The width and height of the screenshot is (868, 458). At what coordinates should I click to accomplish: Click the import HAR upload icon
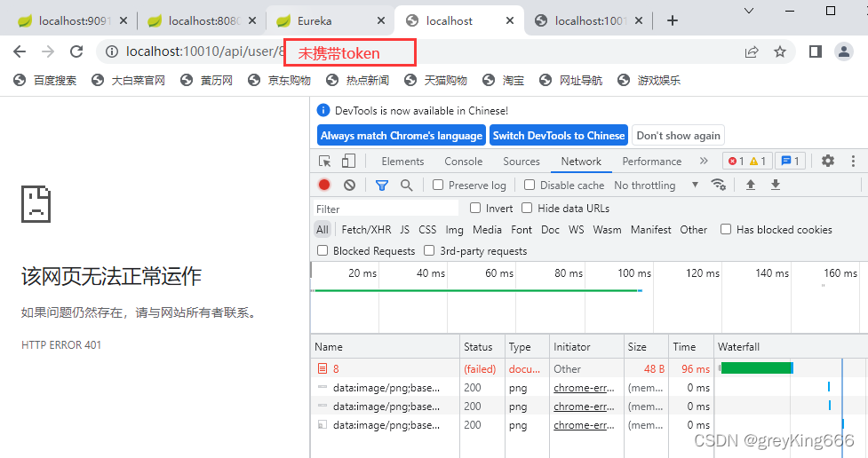(x=750, y=185)
